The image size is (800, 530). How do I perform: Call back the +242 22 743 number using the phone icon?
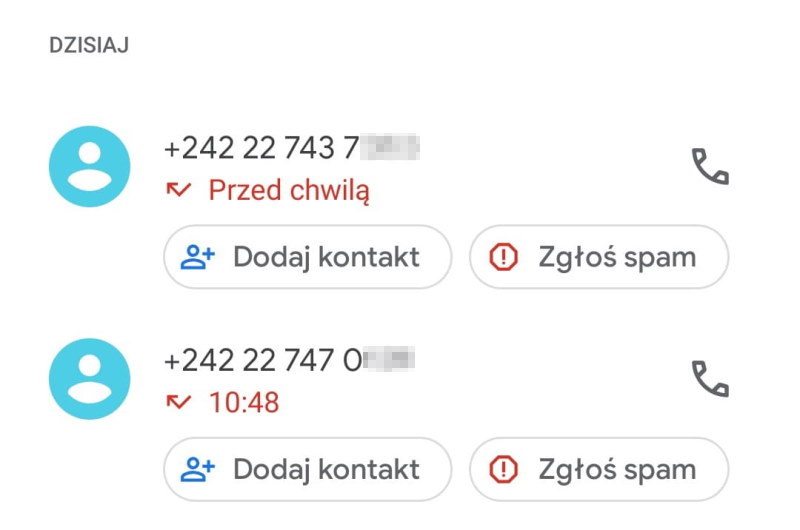click(710, 167)
